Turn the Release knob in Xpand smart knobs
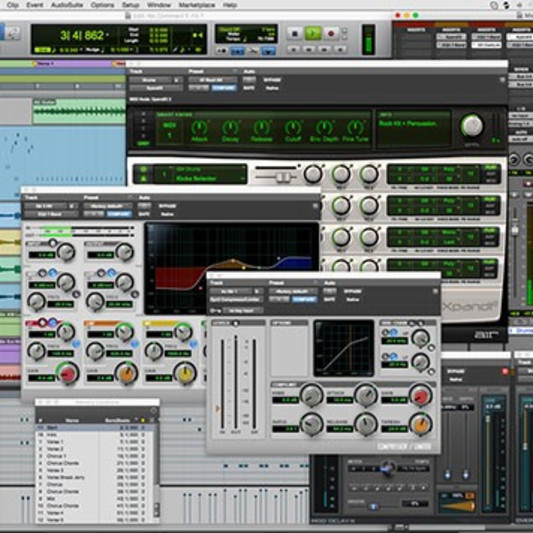 [x=261, y=128]
